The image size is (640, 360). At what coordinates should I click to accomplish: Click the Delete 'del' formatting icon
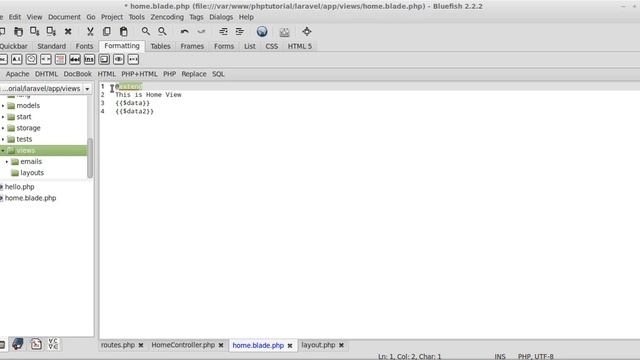tap(75, 60)
